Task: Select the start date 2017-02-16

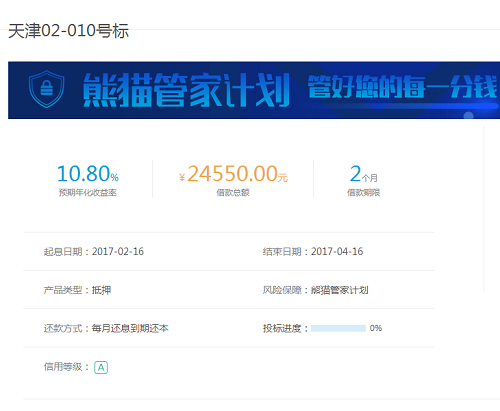Action: [118, 251]
